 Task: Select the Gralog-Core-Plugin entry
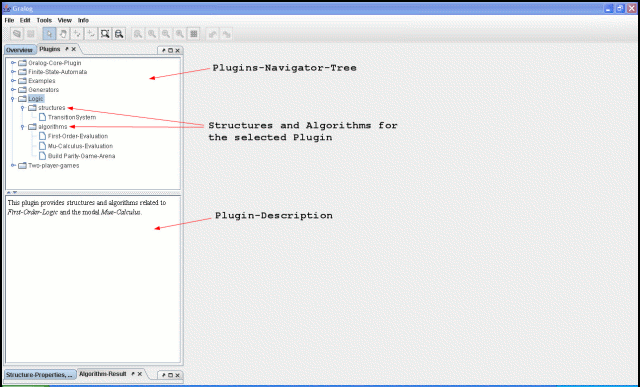54,63
